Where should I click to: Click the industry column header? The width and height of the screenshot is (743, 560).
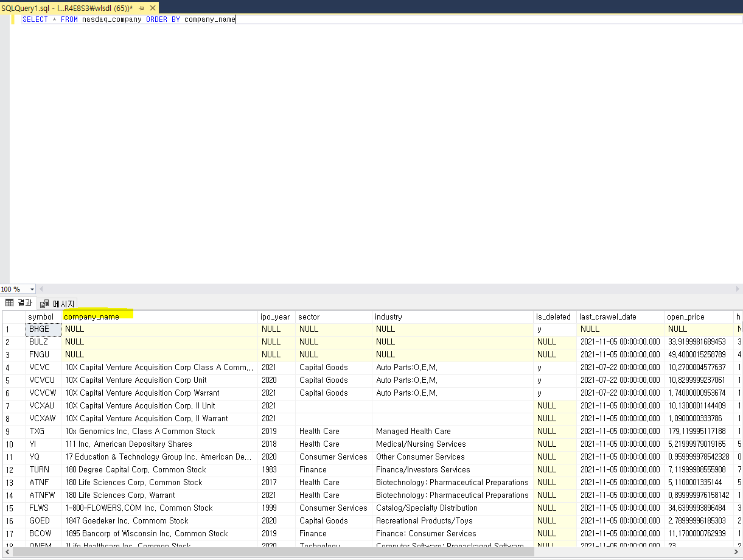453,317
